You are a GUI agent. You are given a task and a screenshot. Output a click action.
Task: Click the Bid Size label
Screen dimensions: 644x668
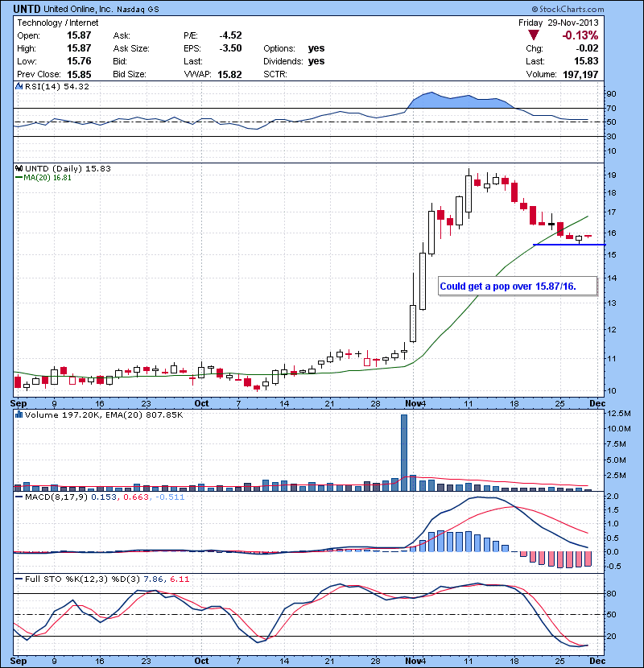coord(130,74)
